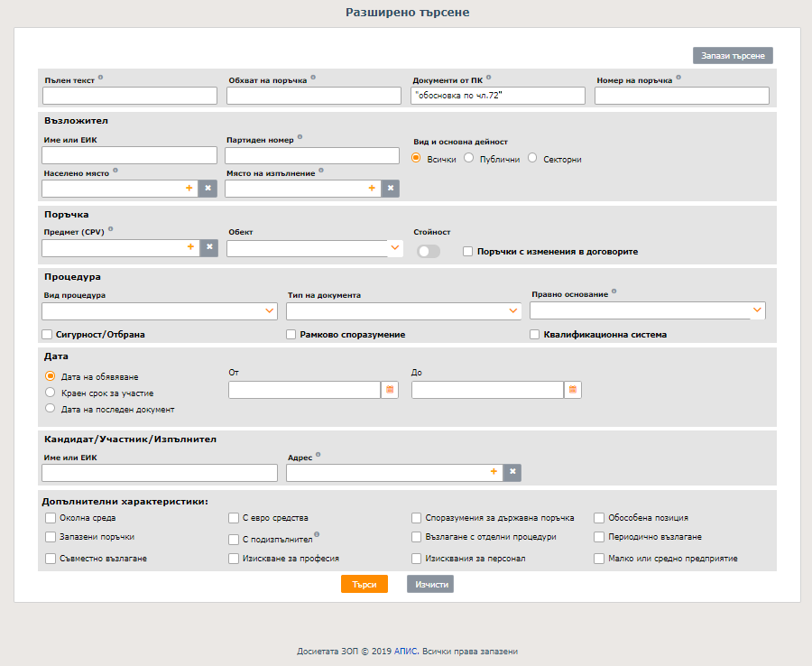The width and height of the screenshot is (812, 666).
Task: Click the info icon next to Правно основание
Action: pyautogui.click(x=614, y=291)
